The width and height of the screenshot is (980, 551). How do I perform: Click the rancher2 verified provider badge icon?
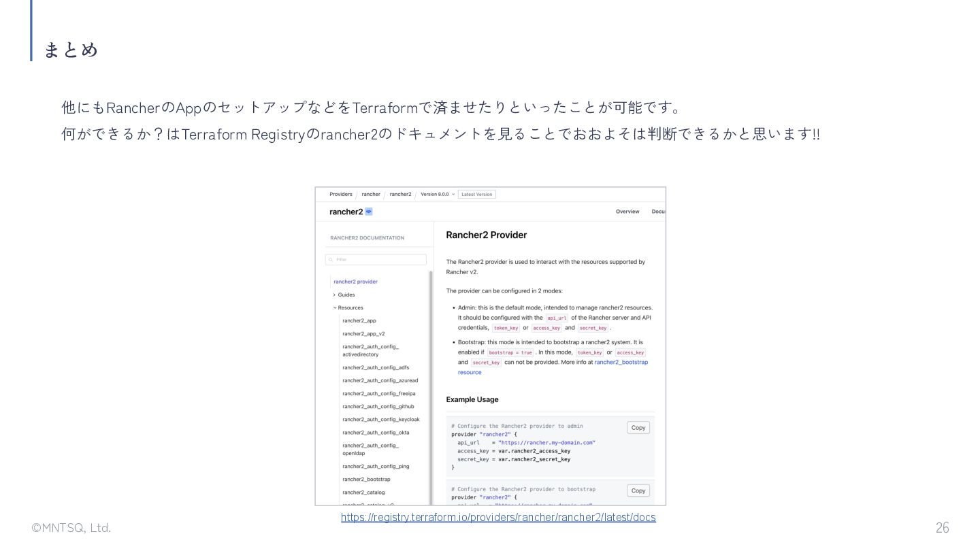(369, 212)
